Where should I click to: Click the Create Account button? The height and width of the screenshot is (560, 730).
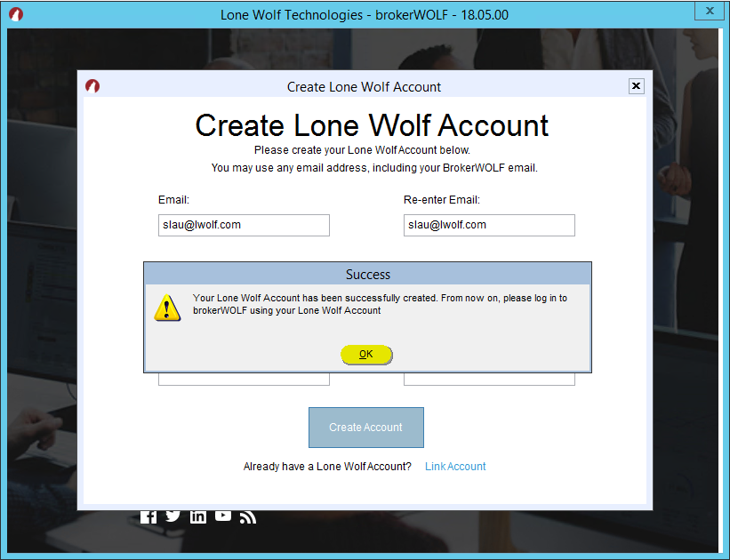[x=365, y=428]
